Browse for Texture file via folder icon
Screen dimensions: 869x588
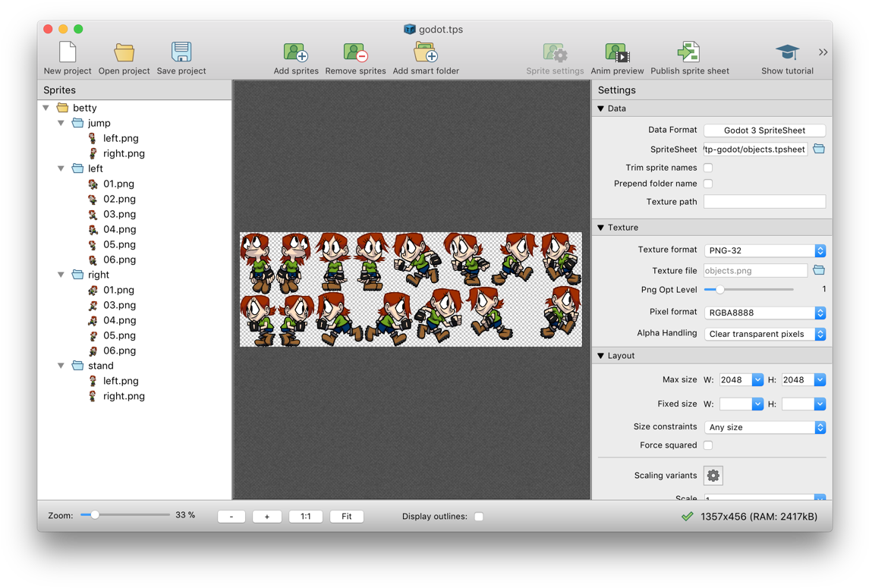click(819, 270)
